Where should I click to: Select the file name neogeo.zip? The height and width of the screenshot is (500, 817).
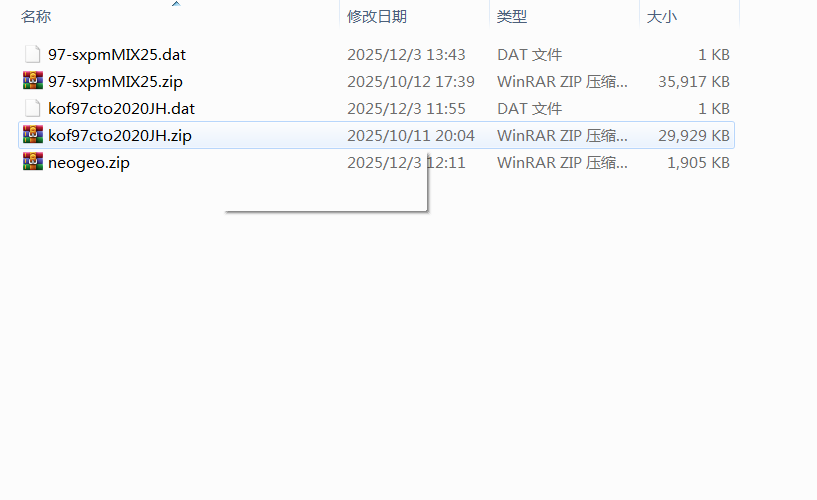pyautogui.click(x=89, y=163)
